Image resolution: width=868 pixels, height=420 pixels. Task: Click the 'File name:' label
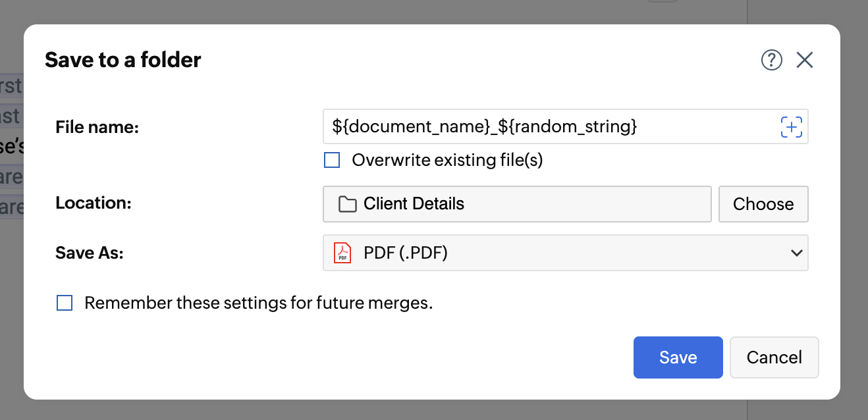pyautogui.click(x=97, y=127)
